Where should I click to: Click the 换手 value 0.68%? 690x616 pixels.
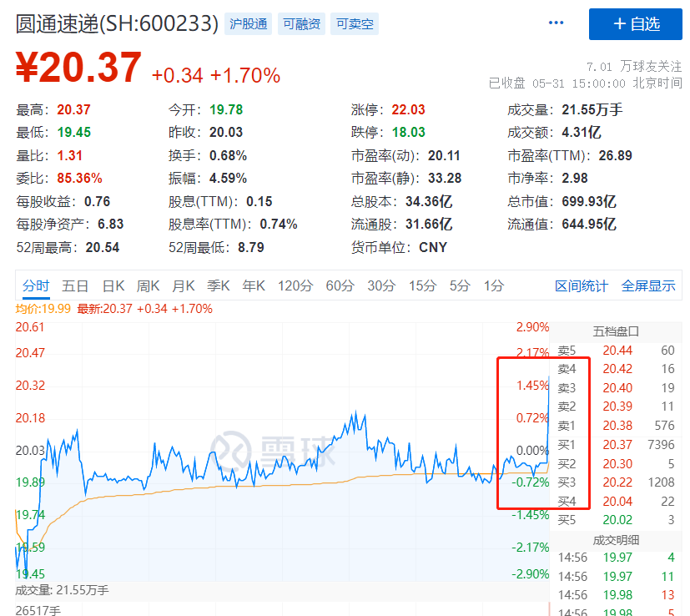228,155
